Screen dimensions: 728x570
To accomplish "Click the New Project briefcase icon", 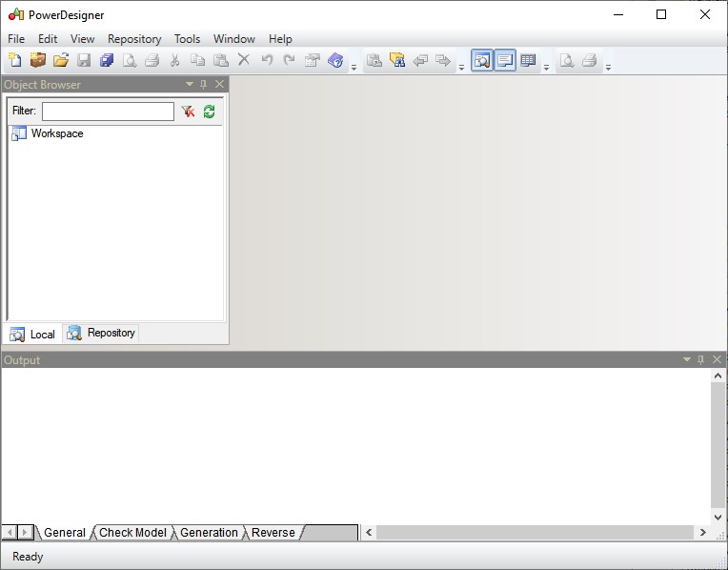I will (37, 60).
